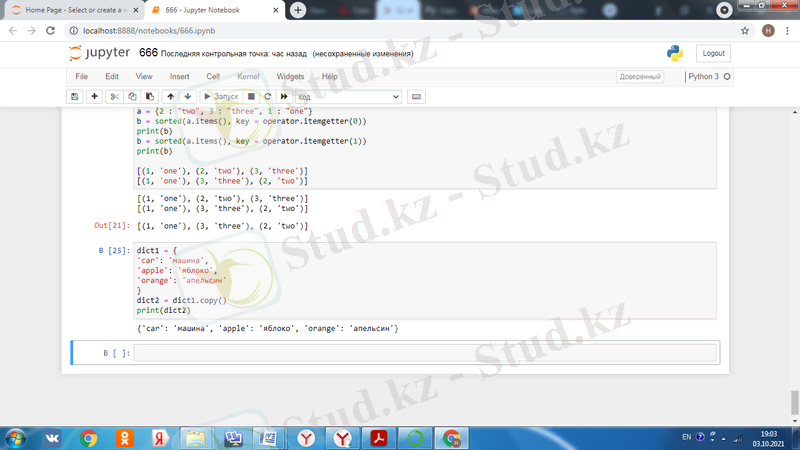This screenshot has width=800, height=450.
Task: Open a new browser tab
Action: click(x=298, y=10)
